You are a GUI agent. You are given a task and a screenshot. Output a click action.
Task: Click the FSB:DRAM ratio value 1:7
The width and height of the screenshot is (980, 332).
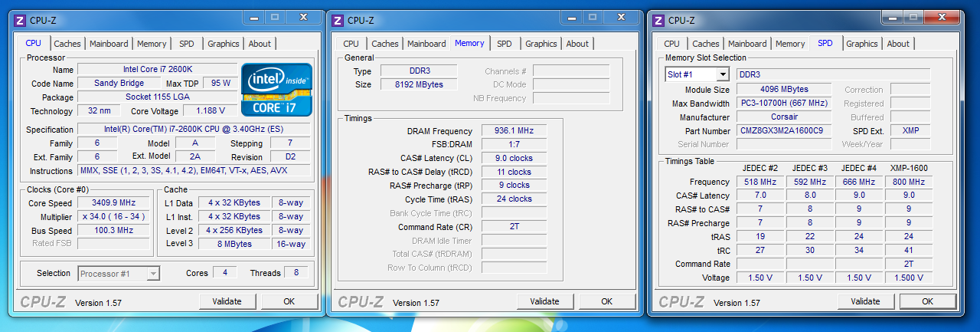point(514,145)
